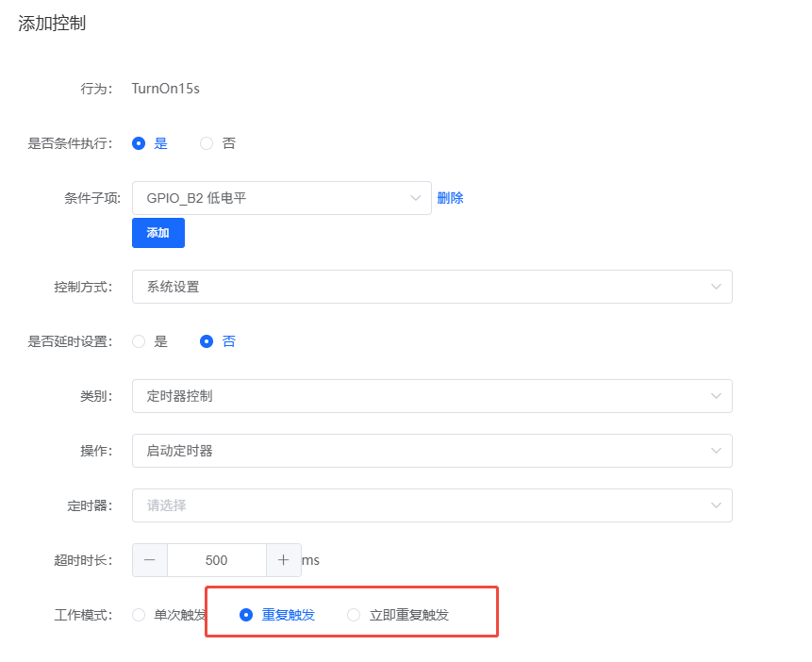Viewport: 812px width, 662px height.
Task: Select 立即重复触发 work mode
Action: [x=354, y=615]
